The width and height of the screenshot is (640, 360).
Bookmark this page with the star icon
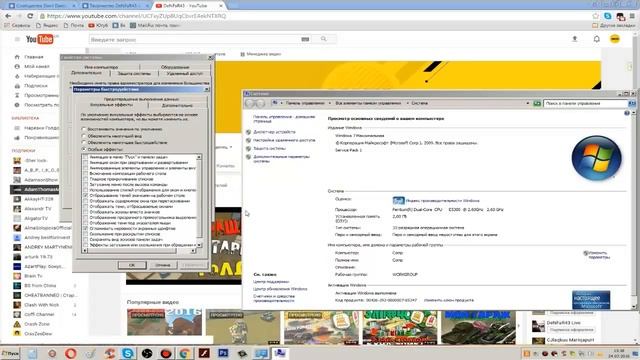pos(596,16)
